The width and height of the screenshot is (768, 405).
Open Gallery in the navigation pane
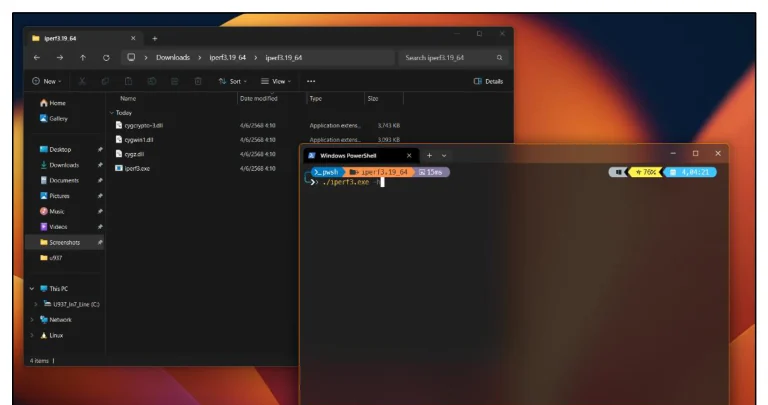click(x=58, y=119)
